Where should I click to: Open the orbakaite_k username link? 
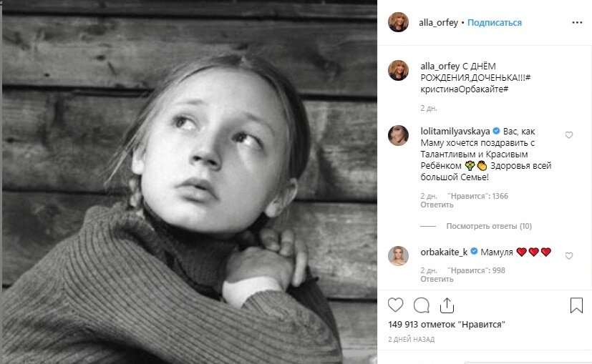444,252
